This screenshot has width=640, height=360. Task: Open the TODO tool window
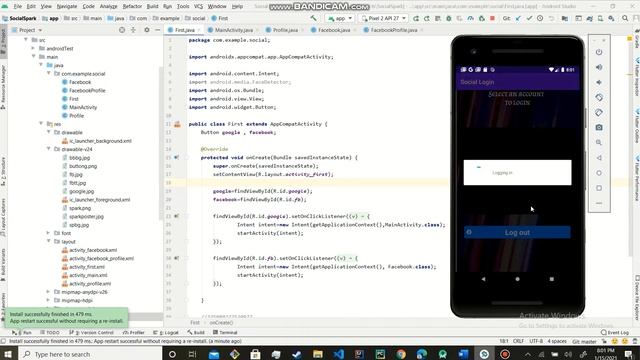[x=50, y=333]
